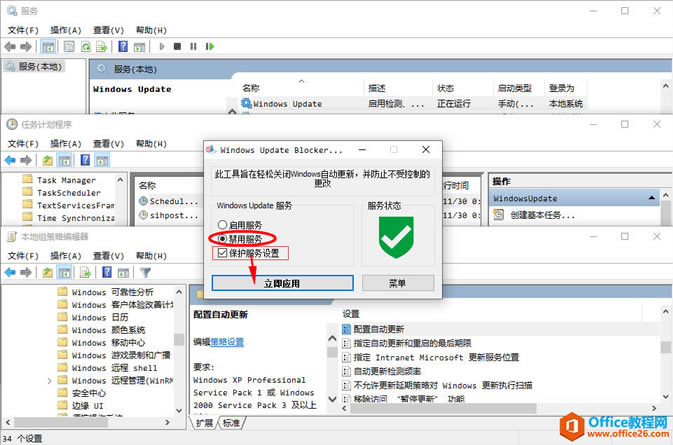Toggle console tree icon in Task Scheduler toolbar
Viewport: 673px width, 445px height.
(x=64, y=160)
